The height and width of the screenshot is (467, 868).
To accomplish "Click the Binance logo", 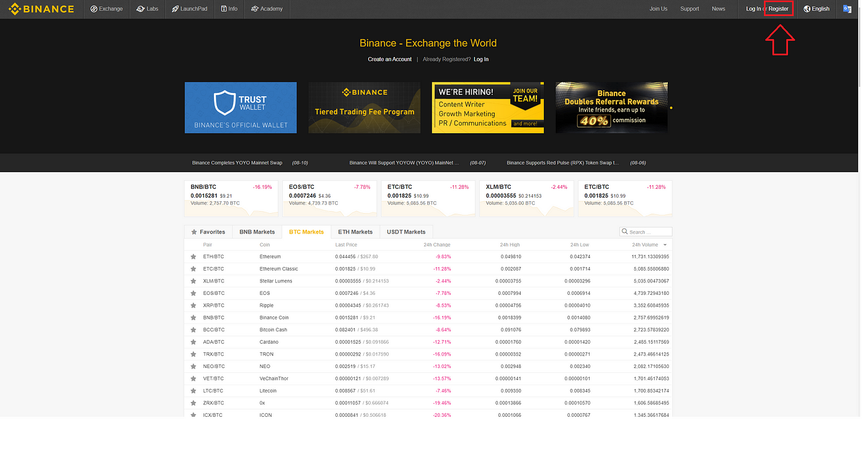I will [42, 9].
